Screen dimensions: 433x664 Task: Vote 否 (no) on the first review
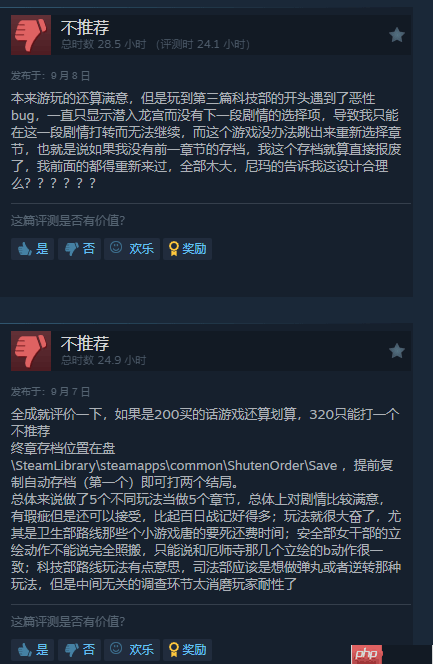click(79, 249)
